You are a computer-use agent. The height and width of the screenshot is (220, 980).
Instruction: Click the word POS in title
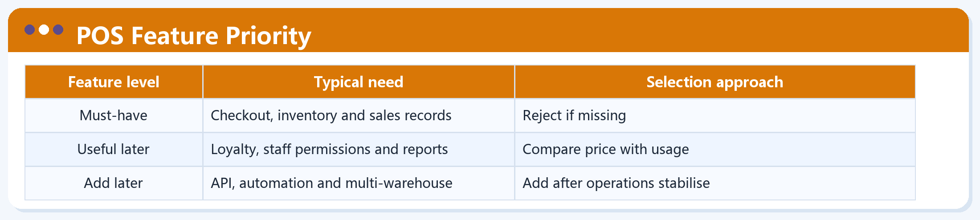(100, 36)
